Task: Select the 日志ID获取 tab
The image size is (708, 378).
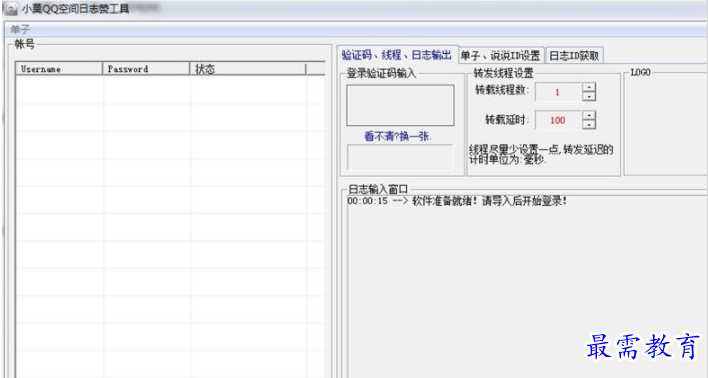Action: [574, 56]
